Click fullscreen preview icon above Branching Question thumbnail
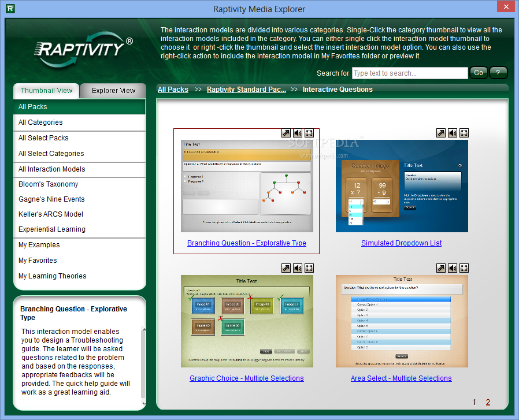The image size is (519, 420). tap(309, 133)
